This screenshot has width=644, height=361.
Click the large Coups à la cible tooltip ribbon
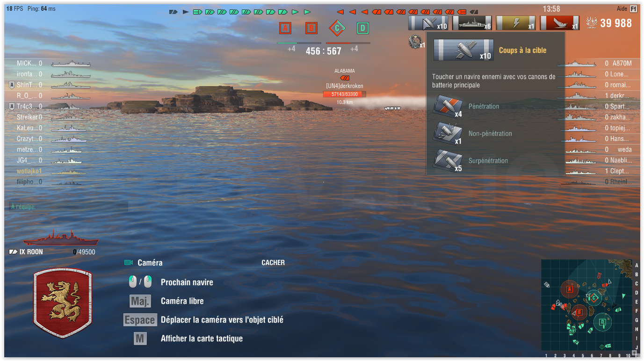[463, 50]
